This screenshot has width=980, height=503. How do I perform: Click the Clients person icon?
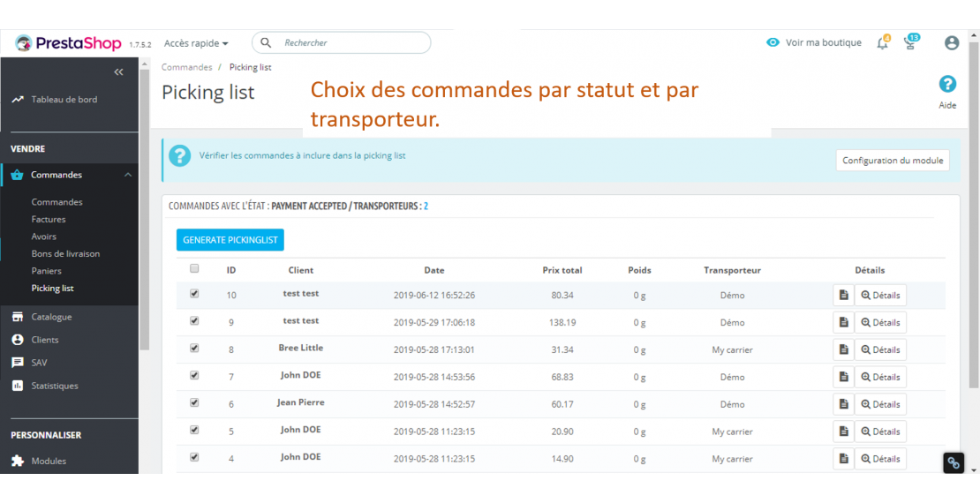click(x=18, y=340)
